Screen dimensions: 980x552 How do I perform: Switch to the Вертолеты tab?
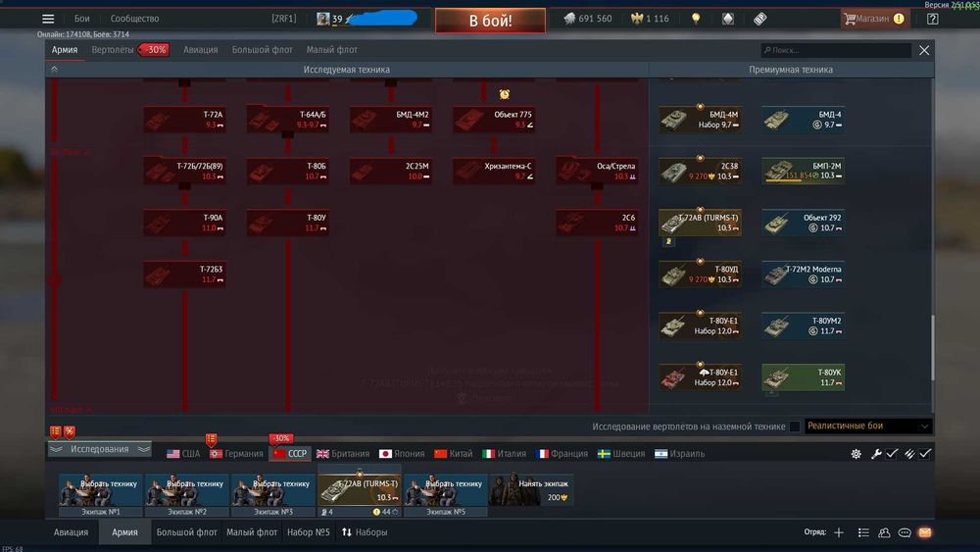click(x=113, y=50)
